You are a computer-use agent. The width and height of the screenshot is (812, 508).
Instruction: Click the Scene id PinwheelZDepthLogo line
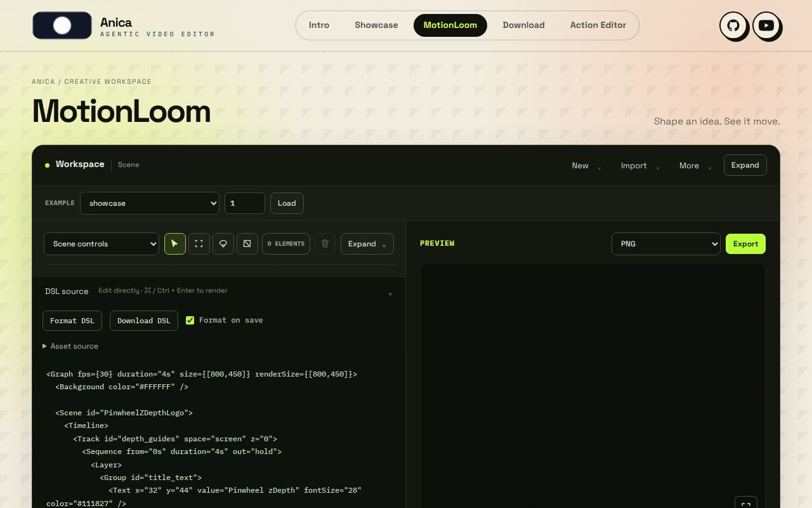coord(124,413)
